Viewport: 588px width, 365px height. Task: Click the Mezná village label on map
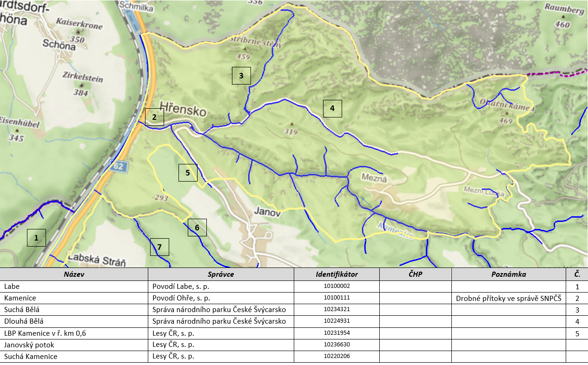coord(374,178)
